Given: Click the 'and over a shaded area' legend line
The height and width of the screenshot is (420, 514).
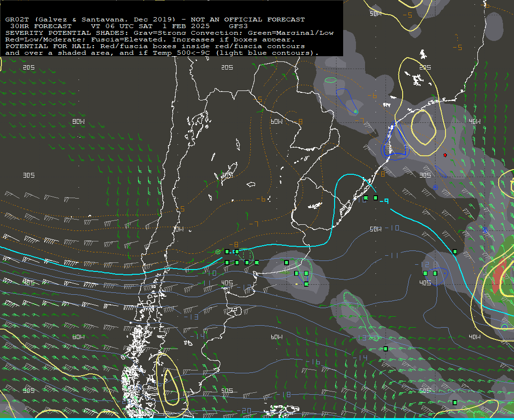Looking at the screenshot, I should click(162, 53).
